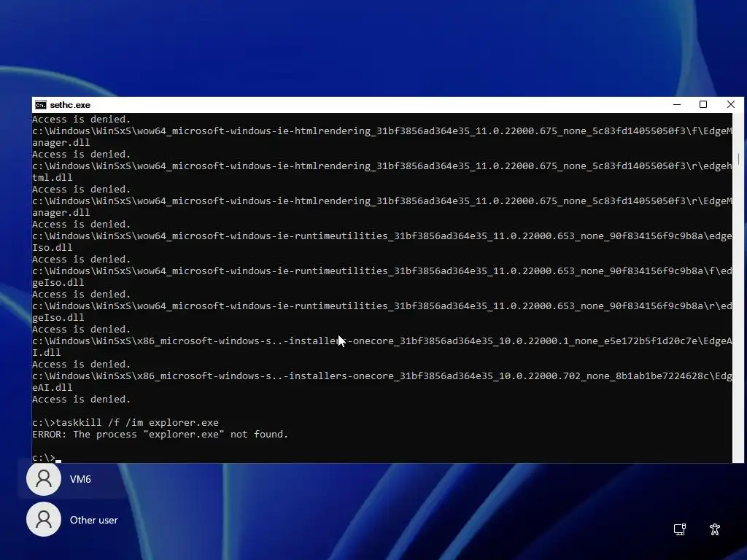Viewport: 747px width, 560px height.
Task: Click the 'tml.dll' line
Action: tap(53, 178)
